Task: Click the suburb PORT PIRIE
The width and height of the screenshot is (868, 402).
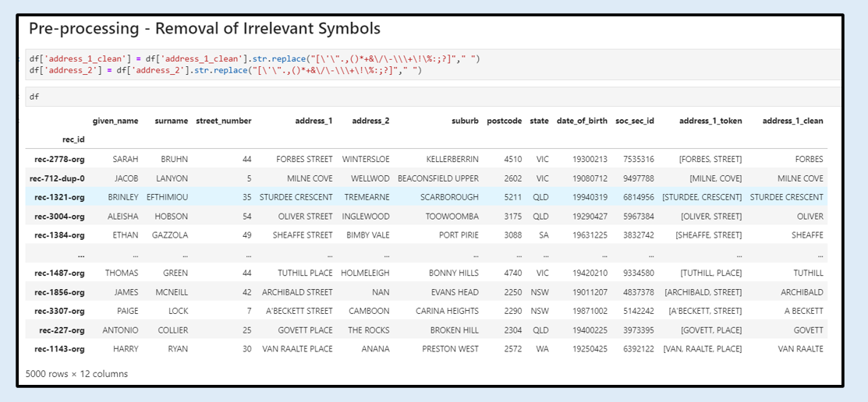Action: [459, 235]
